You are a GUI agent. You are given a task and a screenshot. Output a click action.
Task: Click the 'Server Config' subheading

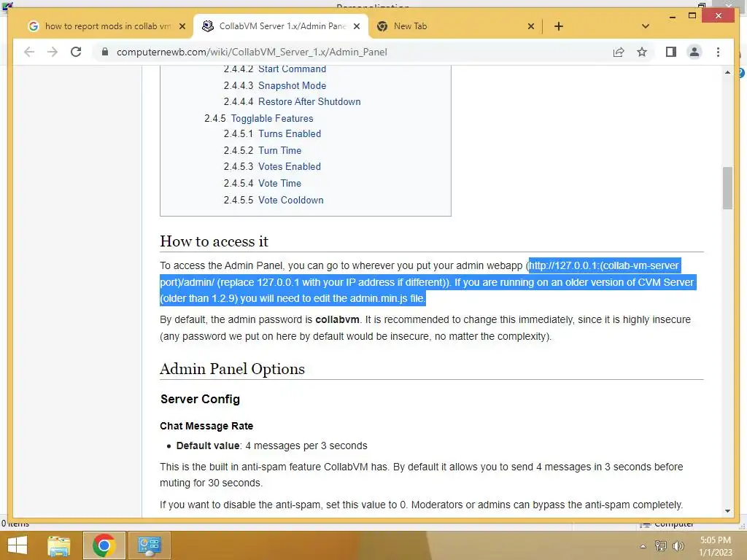click(x=200, y=399)
